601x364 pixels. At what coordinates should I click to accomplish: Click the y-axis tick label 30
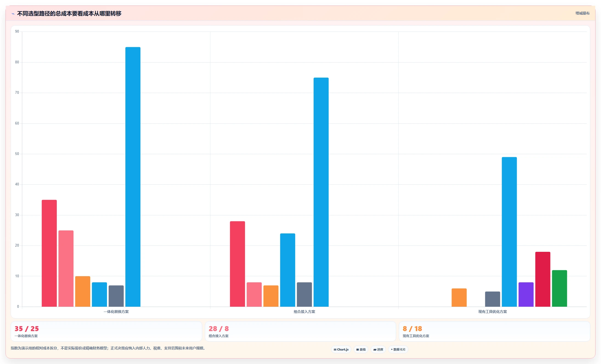pyautogui.click(x=17, y=215)
